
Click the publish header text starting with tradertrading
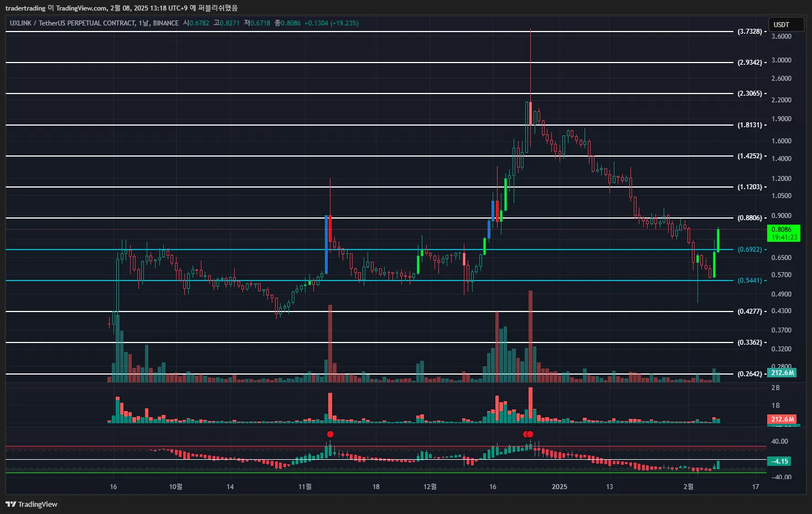coord(121,8)
